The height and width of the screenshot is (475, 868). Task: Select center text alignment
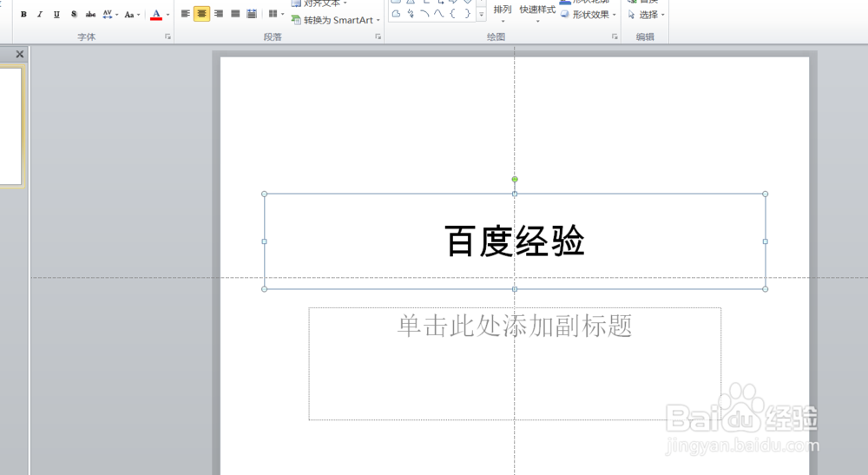(x=201, y=14)
